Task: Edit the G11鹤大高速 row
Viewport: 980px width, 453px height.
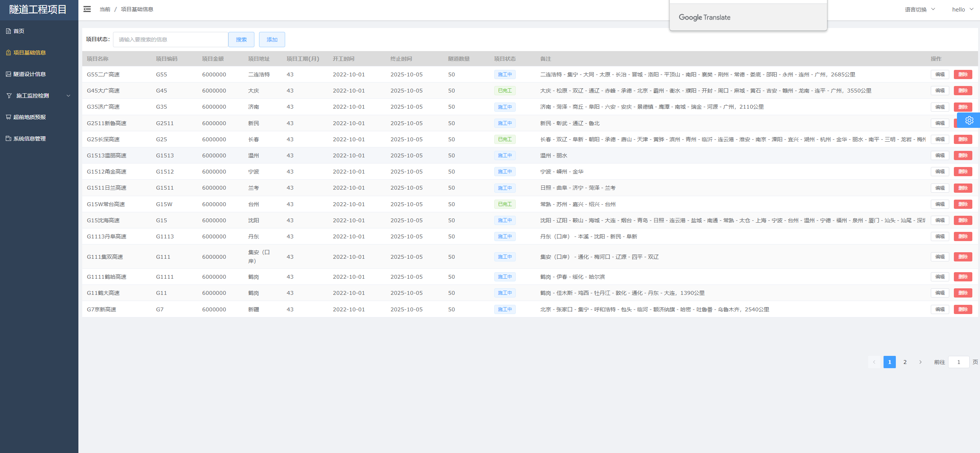Action: click(x=940, y=293)
